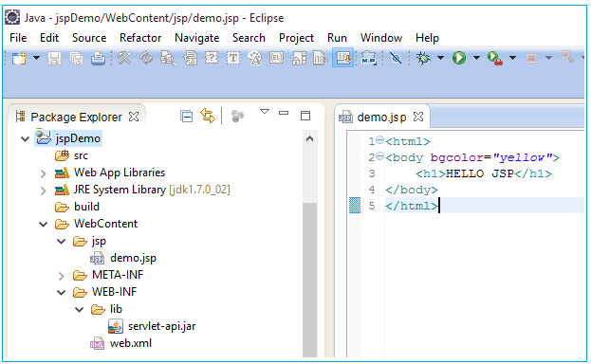Open the Refactor menu

[140, 38]
